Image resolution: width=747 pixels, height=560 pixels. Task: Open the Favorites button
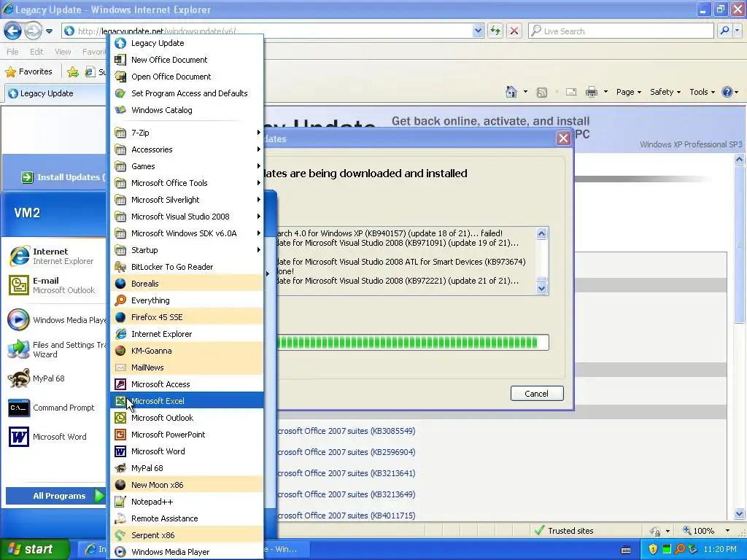coord(28,71)
